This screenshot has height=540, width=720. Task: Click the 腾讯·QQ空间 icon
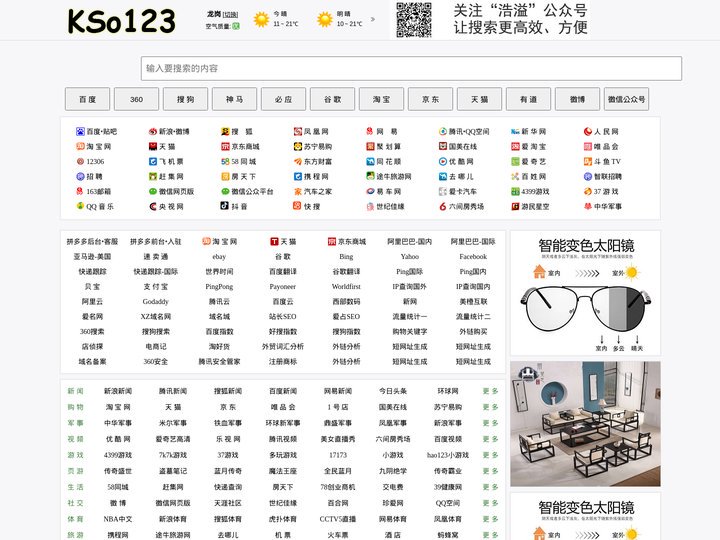[443, 131]
